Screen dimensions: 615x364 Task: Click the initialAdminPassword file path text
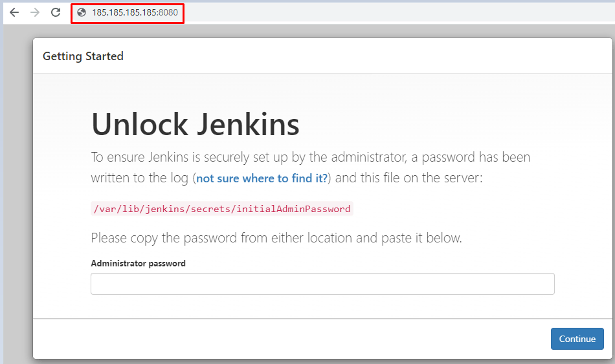(x=222, y=209)
